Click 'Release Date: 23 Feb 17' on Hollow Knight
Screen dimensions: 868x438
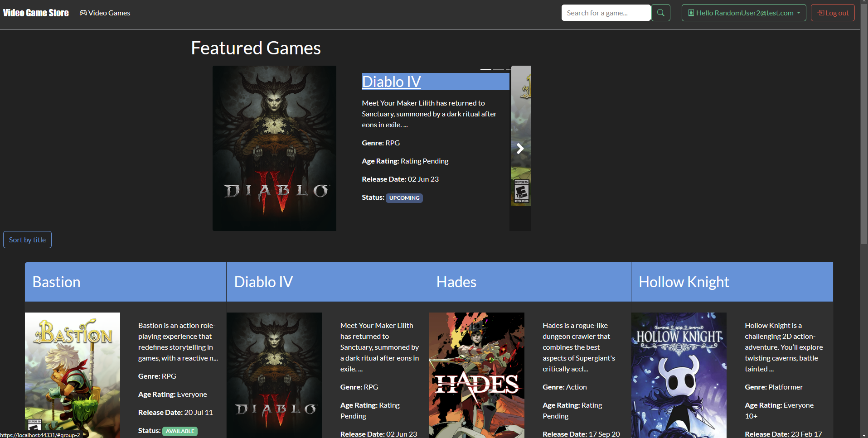click(783, 434)
